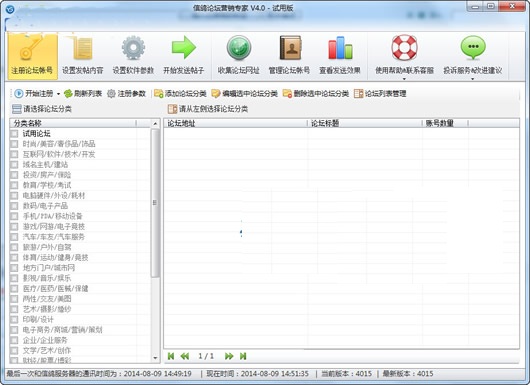530x385 pixels.
Task: Click 当前版本:4015 in status bar
Action: click(346, 374)
